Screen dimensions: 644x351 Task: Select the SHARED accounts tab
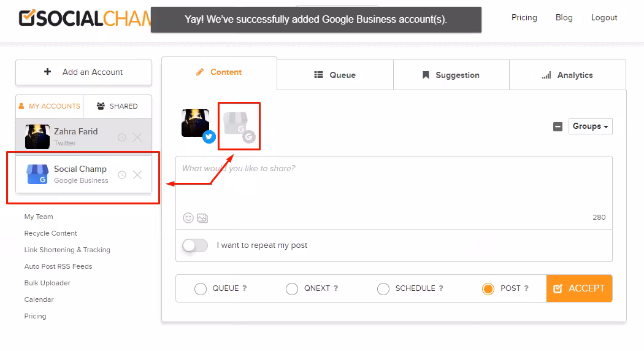118,106
